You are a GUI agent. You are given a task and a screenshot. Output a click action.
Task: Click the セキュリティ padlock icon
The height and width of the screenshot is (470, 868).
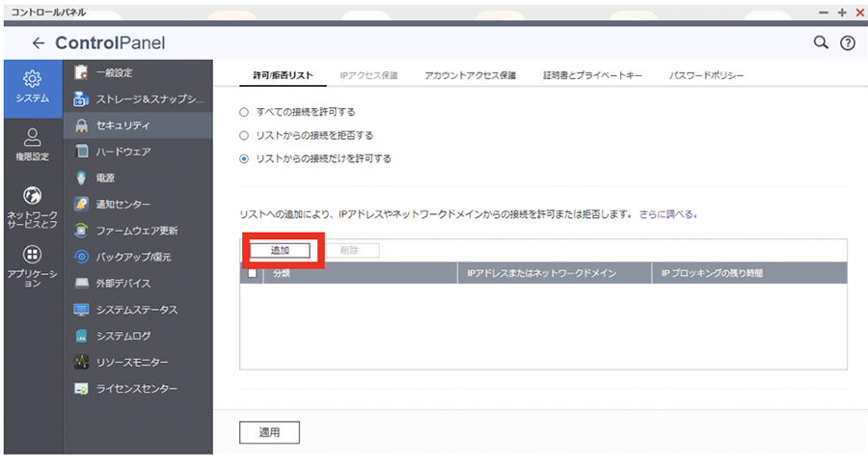click(x=81, y=125)
